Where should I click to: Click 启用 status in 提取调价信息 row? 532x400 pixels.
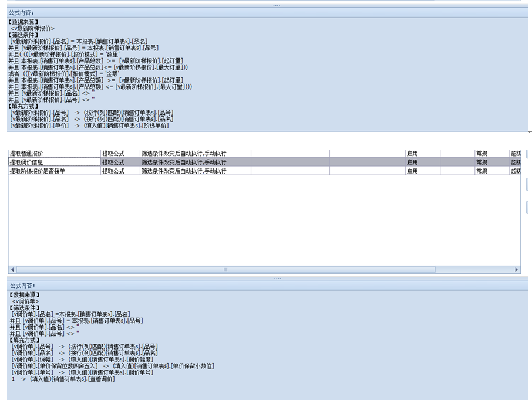[422, 162]
